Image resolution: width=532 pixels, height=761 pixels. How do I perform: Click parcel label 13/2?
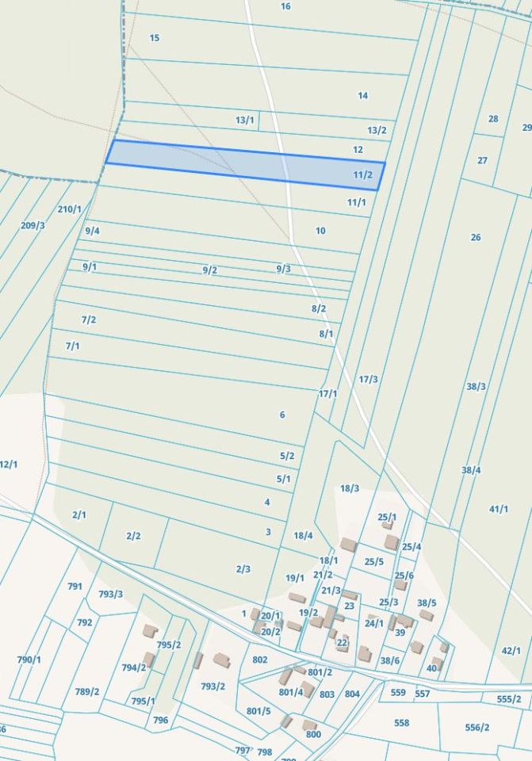click(x=377, y=130)
